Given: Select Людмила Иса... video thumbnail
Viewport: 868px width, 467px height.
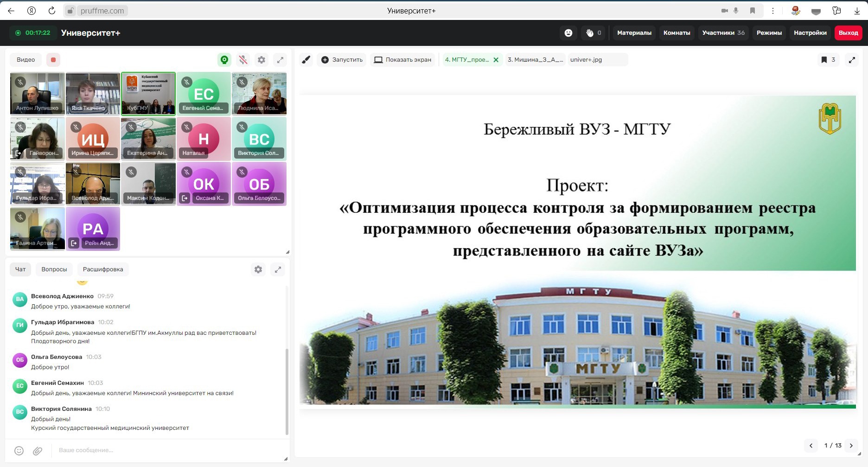Looking at the screenshot, I should (x=259, y=94).
